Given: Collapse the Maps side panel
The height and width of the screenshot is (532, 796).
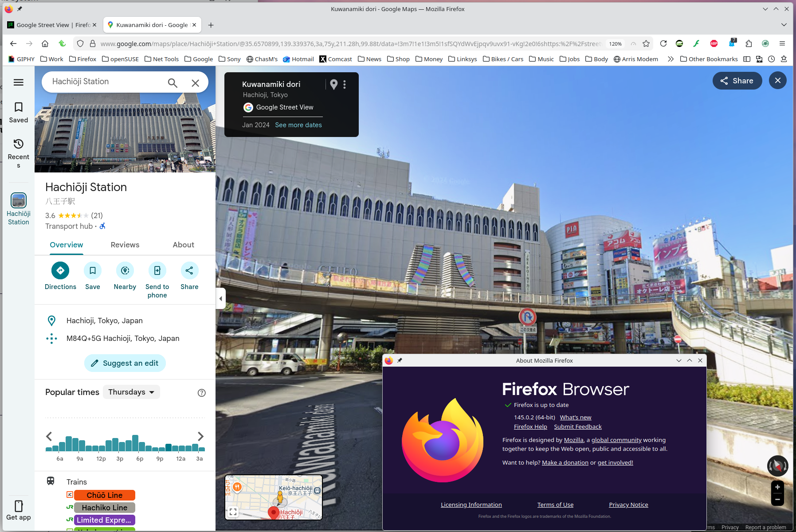Looking at the screenshot, I should [x=220, y=298].
